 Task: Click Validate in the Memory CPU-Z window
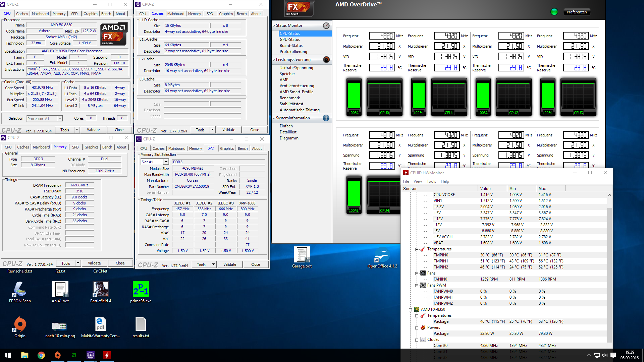pyautogui.click(x=94, y=263)
